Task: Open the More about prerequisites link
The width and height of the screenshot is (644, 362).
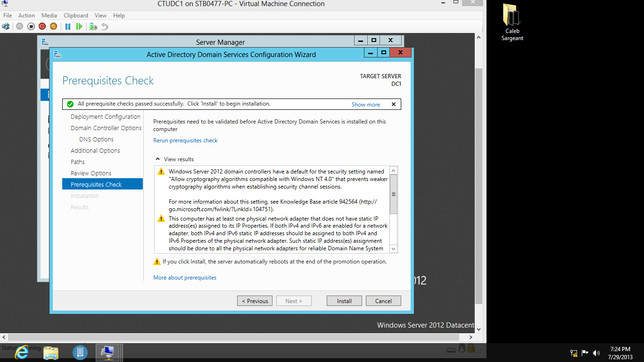Action: (185, 278)
